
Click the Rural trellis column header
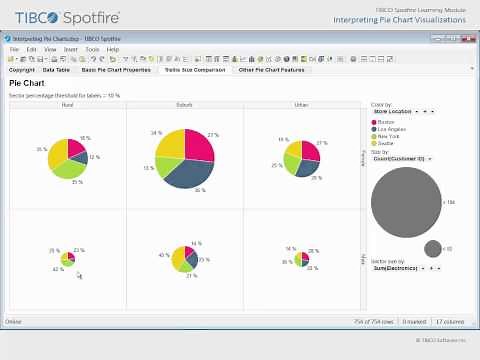[68, 105]
